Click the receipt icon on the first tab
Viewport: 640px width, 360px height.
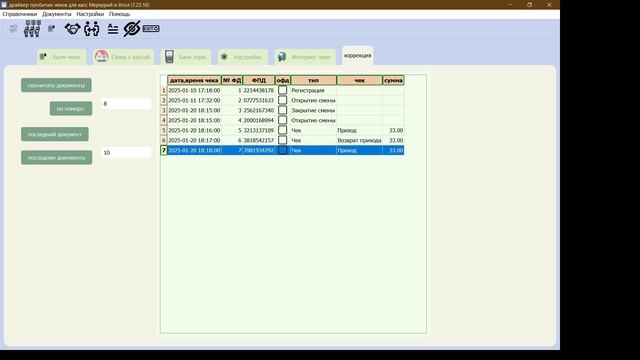43,56
